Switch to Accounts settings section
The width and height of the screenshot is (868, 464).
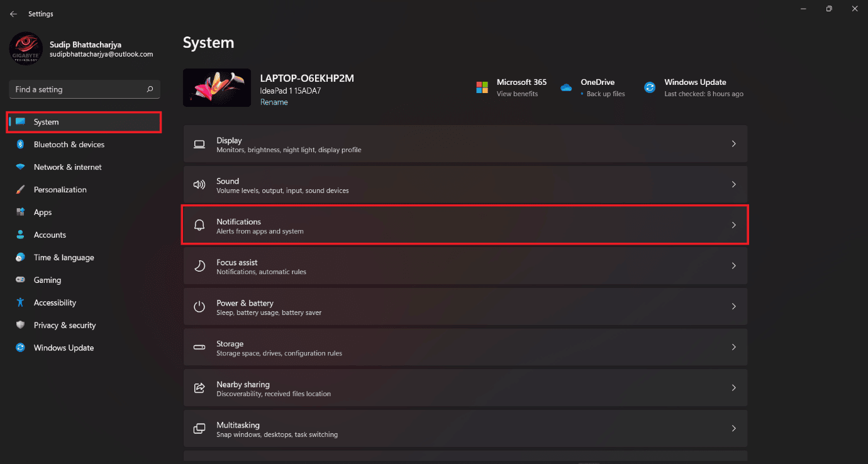[50, 235]
